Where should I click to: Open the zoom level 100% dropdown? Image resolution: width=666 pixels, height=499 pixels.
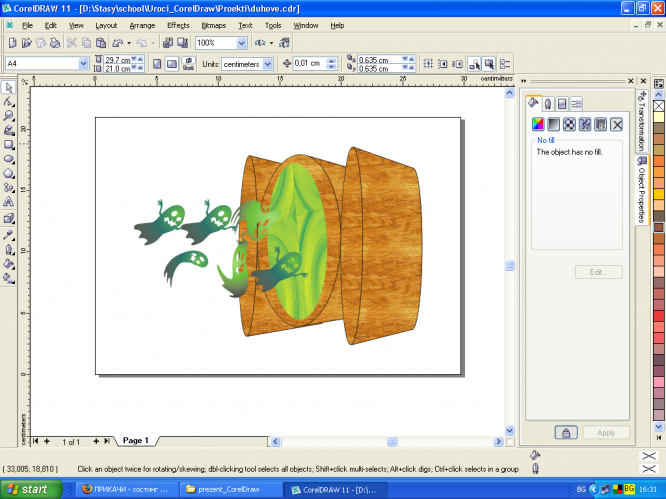(x=241, y=43)
